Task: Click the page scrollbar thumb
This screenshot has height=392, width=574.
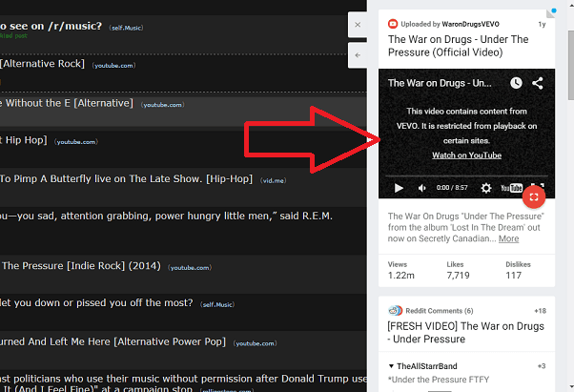Action: coord(571,65)
